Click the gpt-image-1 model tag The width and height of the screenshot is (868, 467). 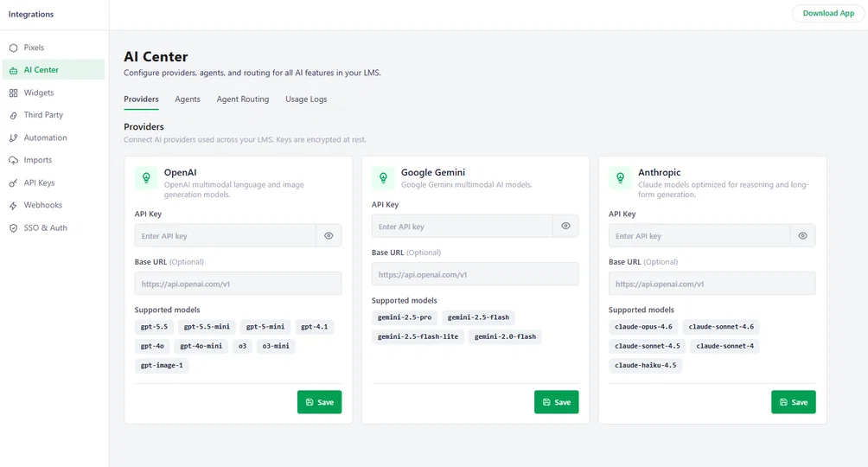[162, 366]
